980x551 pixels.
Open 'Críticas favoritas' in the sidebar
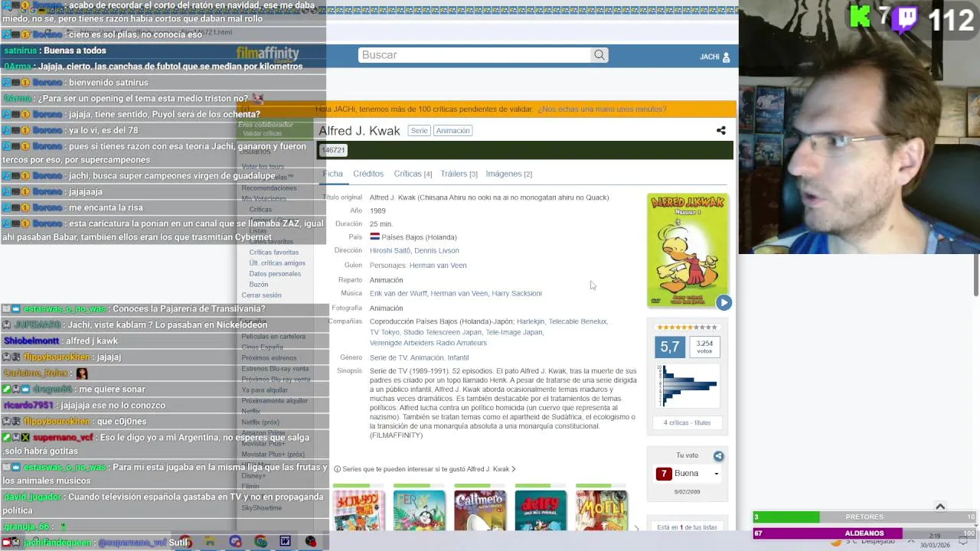tap(274, 253)
